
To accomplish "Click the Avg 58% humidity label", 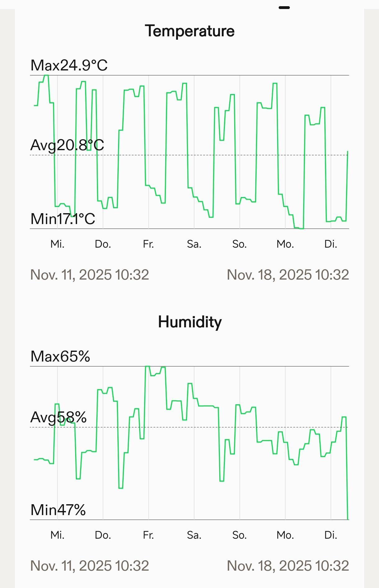I will point(58,417).
